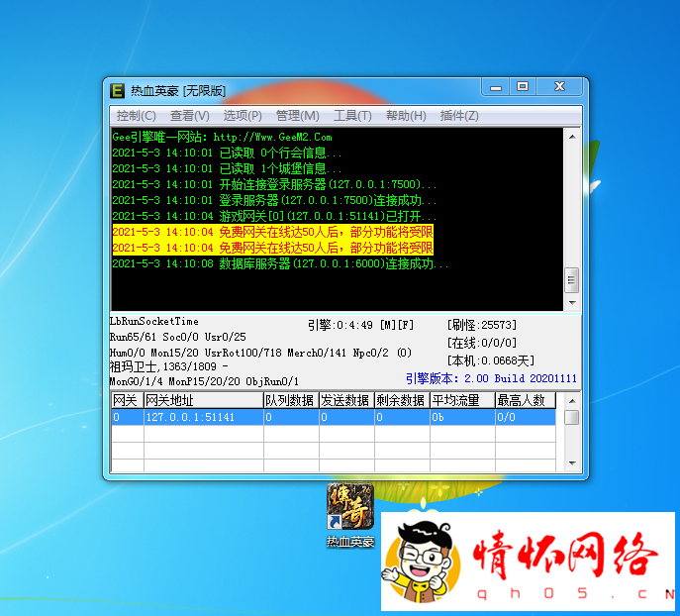Open the 选项(P) menu
Screen dimensions: 680x616
point(243,116)
